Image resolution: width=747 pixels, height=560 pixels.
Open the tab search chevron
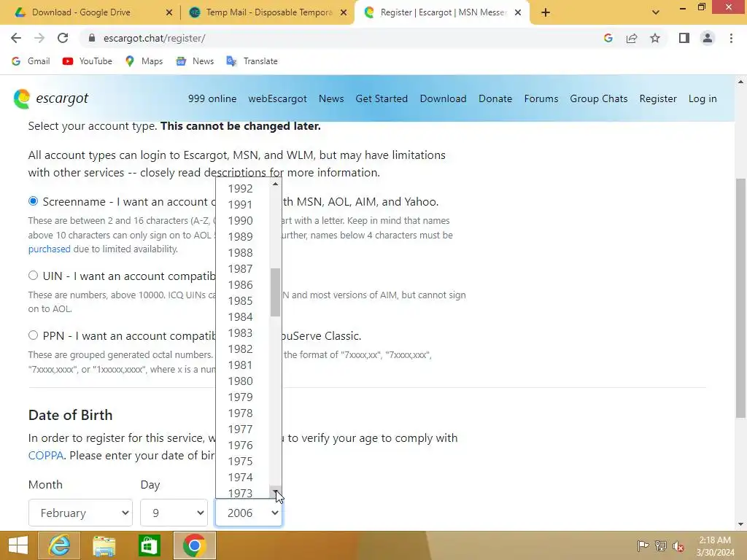(x=656, y=12)
